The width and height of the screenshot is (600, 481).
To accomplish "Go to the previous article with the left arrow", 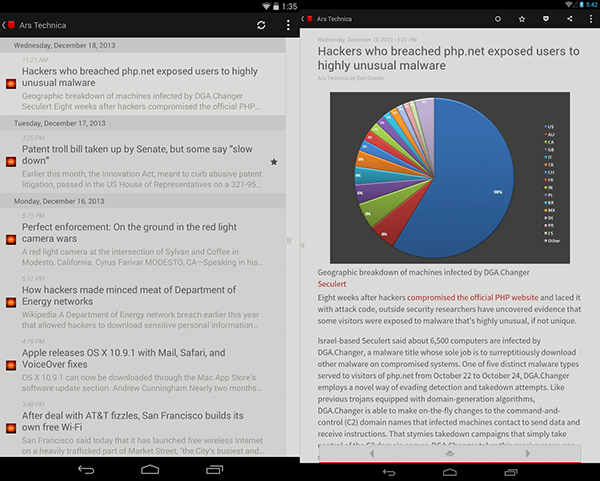I will tap(372, 453).
